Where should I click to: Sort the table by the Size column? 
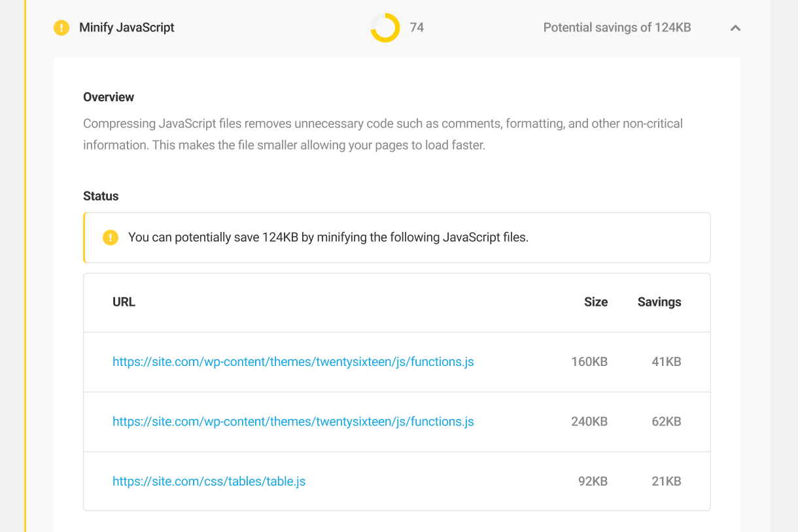pos(596,302)
